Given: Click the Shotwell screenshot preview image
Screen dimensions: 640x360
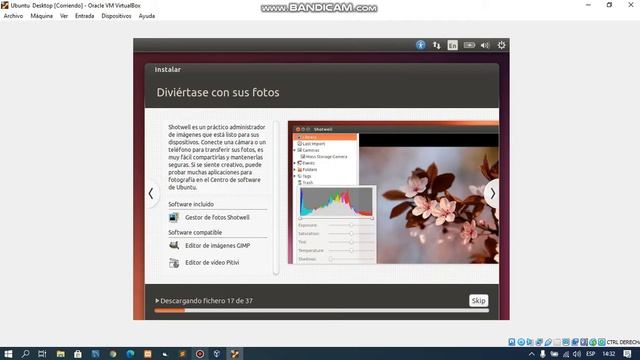Looking at the screenshot, I should coord(393,192).
